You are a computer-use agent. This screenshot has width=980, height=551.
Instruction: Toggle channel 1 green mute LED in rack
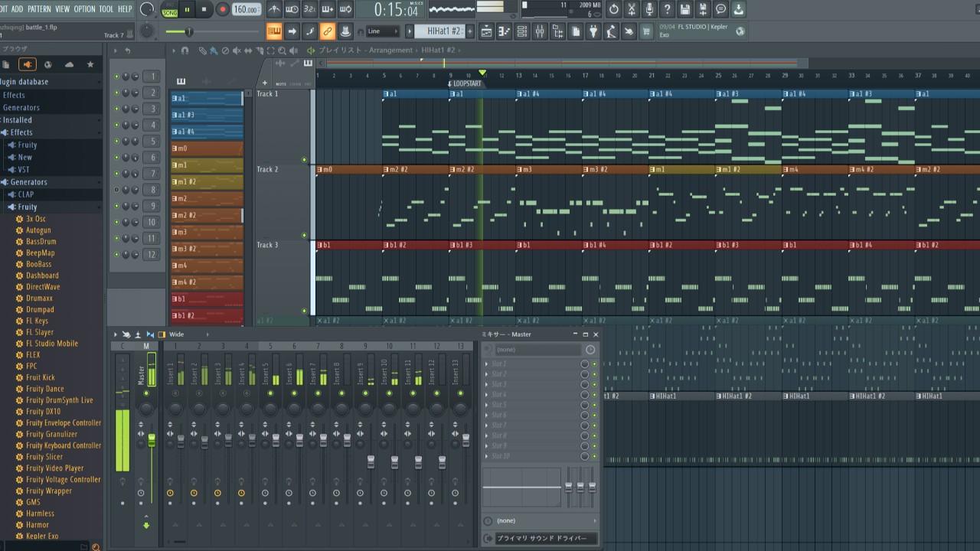[116, 77]
